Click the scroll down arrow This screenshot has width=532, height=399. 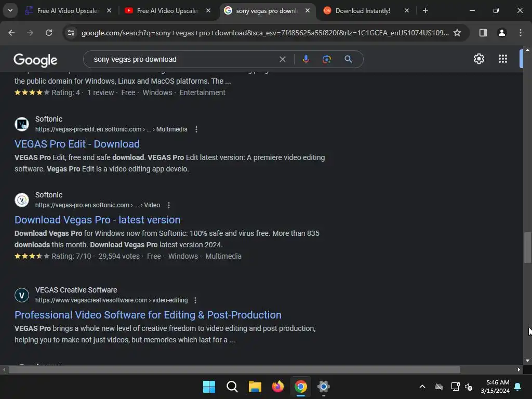(x=527, y=361)
